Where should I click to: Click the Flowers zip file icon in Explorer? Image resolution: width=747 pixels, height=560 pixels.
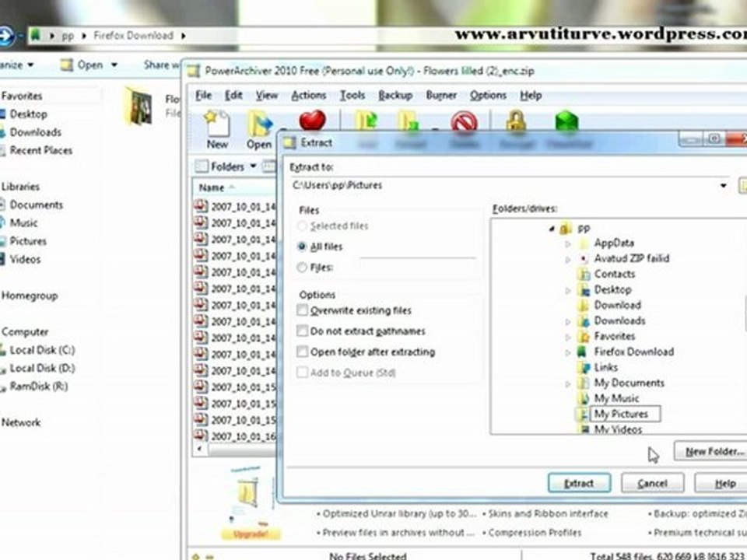[139, 106]
